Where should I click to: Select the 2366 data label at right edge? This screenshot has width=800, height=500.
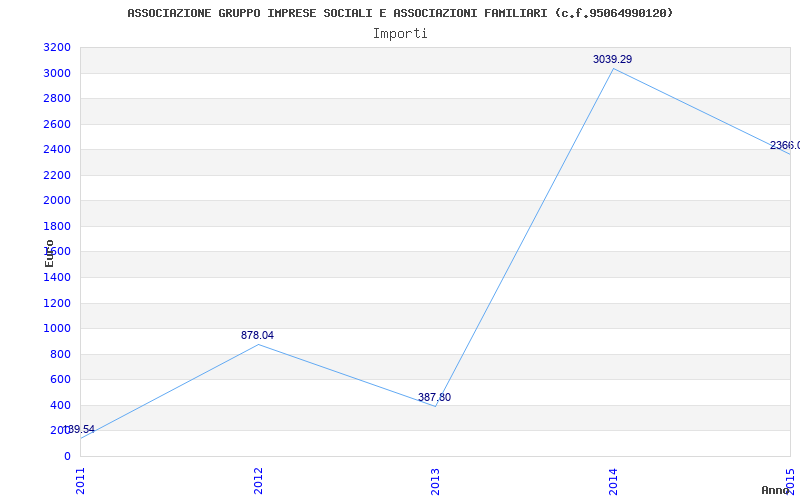(x=784, y=146)
